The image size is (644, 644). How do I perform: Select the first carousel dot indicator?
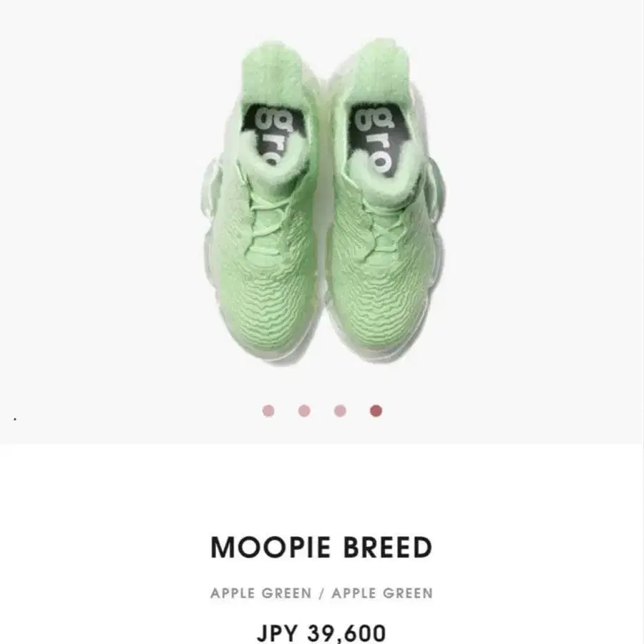pyautogui.click(x=268, y=411)
